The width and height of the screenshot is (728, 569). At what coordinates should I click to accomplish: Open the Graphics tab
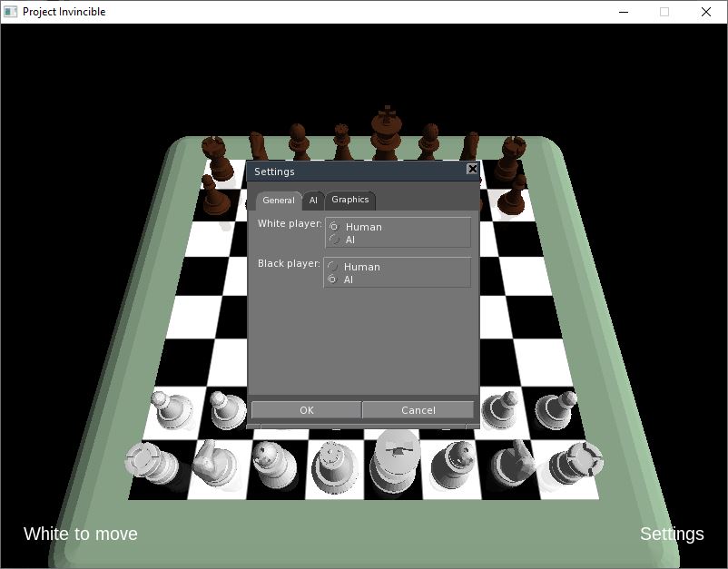pyautogui.click(x=350, y=200)
